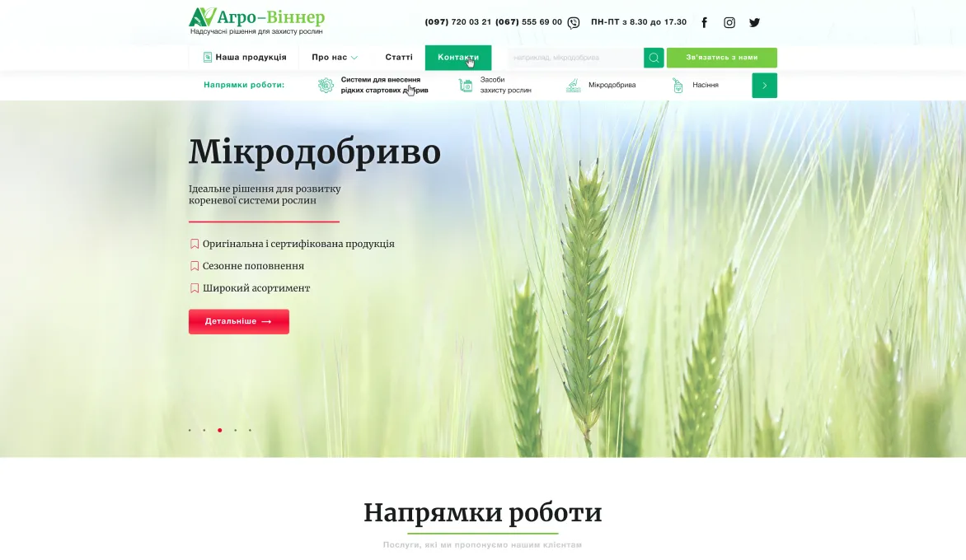The image size is (966, 560).
Task: Open the Про нас menu item
Action: coord(330,57)
